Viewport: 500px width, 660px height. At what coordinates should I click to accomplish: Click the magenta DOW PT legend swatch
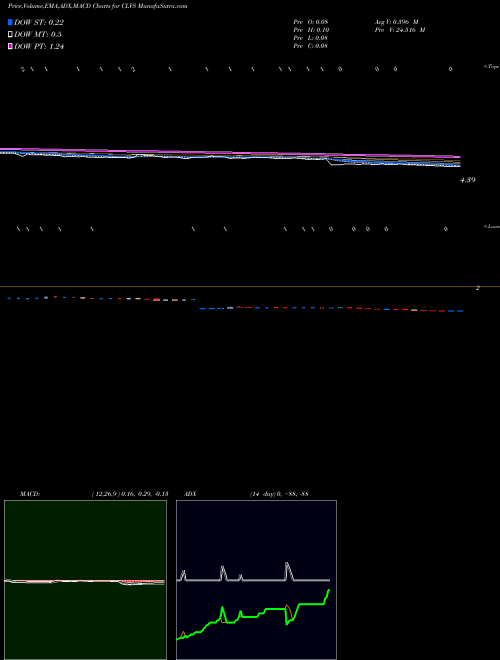(x=11, y=46)
